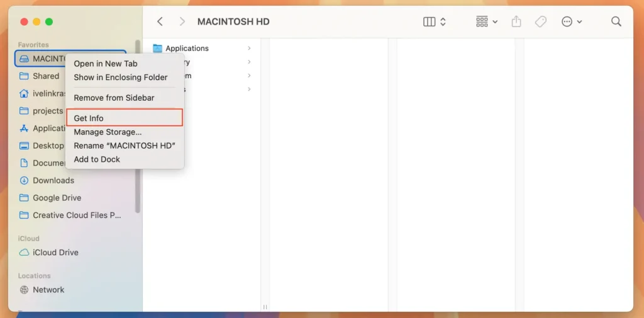The height and width of the screenshot is (318, 644).
Task: Click the Creative Cloud Files folder icon
Action: (x=25, y=215)
